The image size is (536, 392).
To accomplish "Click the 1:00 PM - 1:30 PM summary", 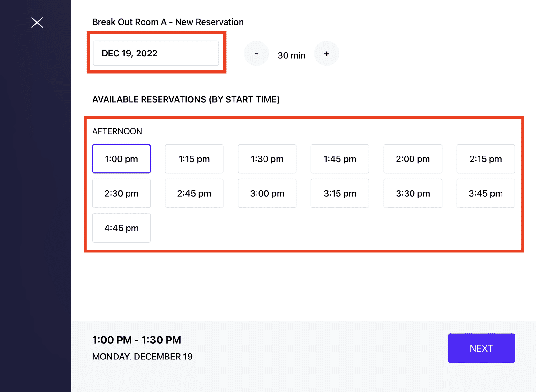I will click(137, 340).
